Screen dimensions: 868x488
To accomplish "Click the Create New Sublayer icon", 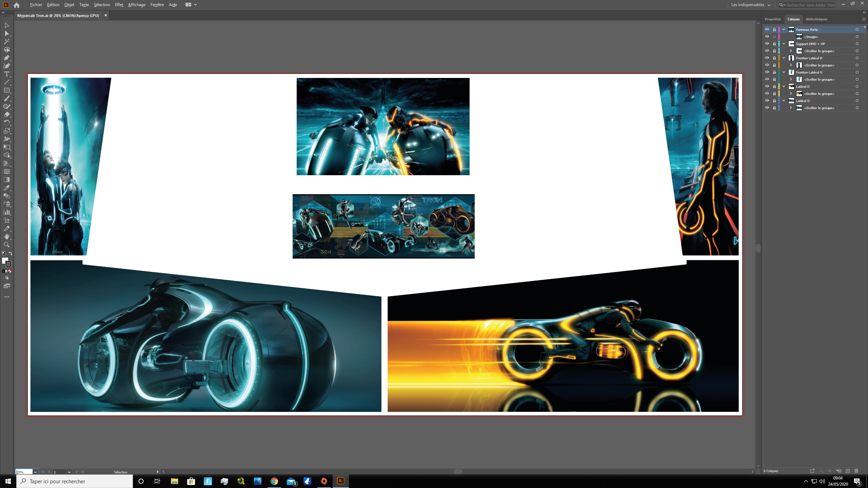I will pos(839,471).
